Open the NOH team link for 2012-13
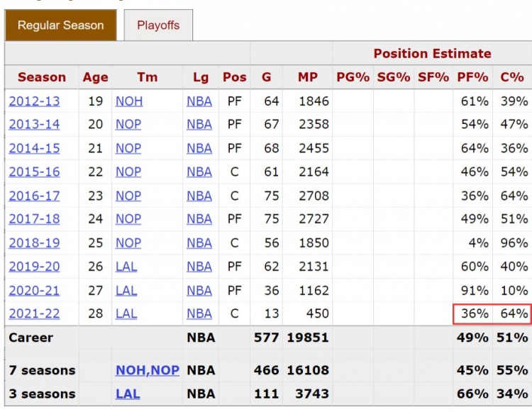Viewport: 532px width, 412px height. tap(129, 101)
